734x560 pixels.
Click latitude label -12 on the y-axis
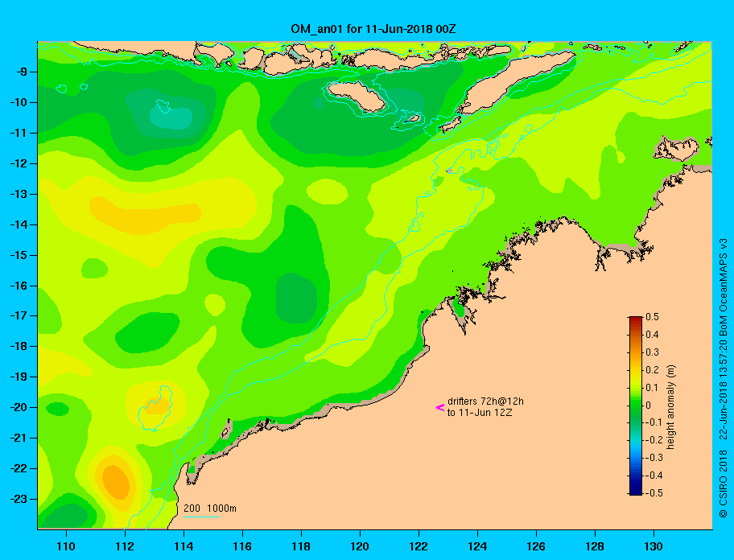(x=18, y=163)
